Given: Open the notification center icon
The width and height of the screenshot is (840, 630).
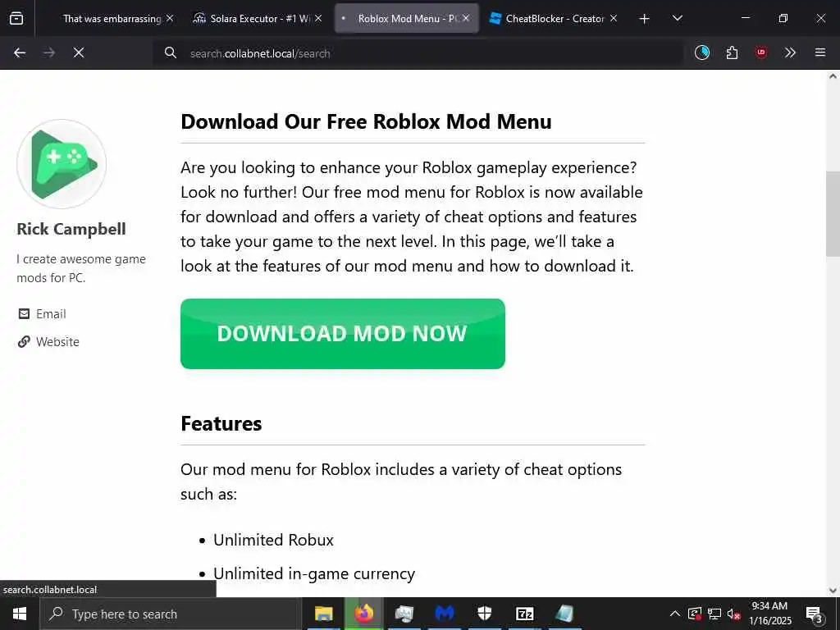Looking at the screenshot, I should point(815,614).
